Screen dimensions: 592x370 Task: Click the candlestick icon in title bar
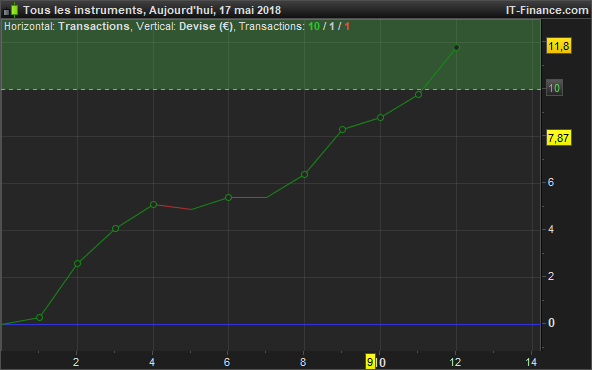point(11,10)
